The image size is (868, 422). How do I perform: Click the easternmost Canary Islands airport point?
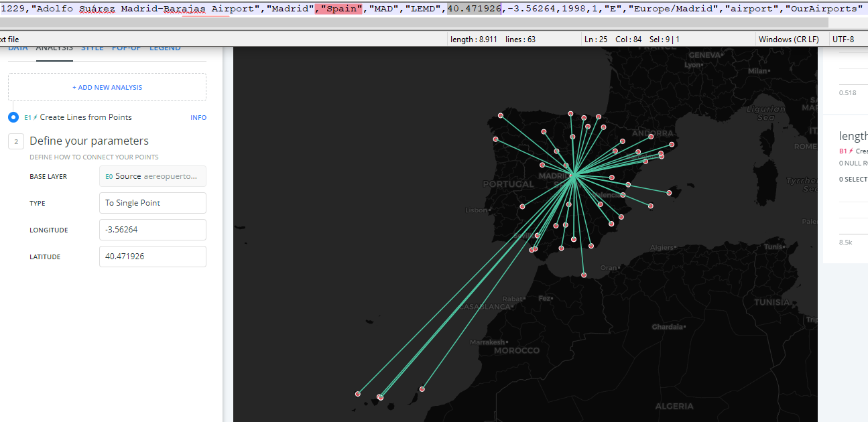pos(422,389)
